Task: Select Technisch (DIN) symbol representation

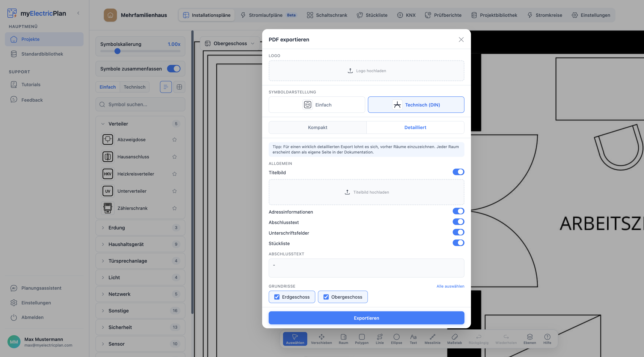Action: click(416, 105)
